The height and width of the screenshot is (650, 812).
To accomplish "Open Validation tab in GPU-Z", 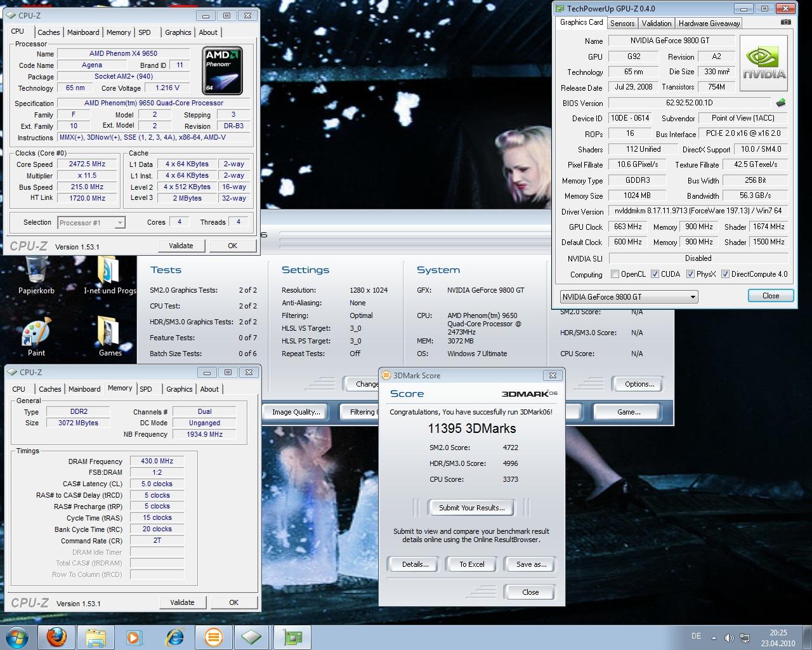I will click(x=656, y=23).
